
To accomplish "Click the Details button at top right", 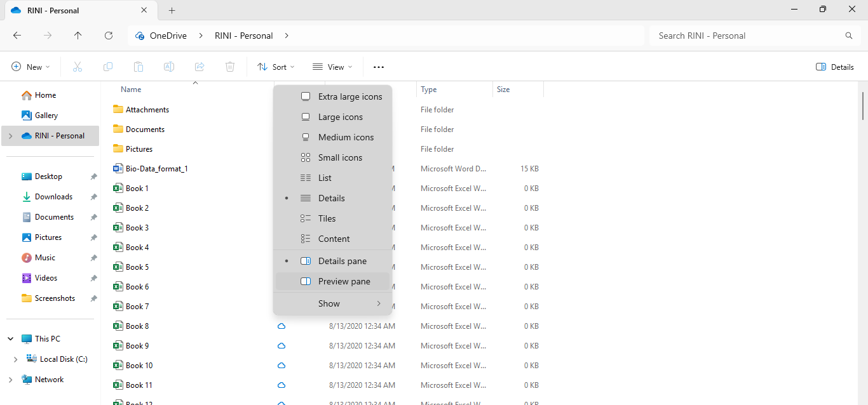I will click(834, 67).
